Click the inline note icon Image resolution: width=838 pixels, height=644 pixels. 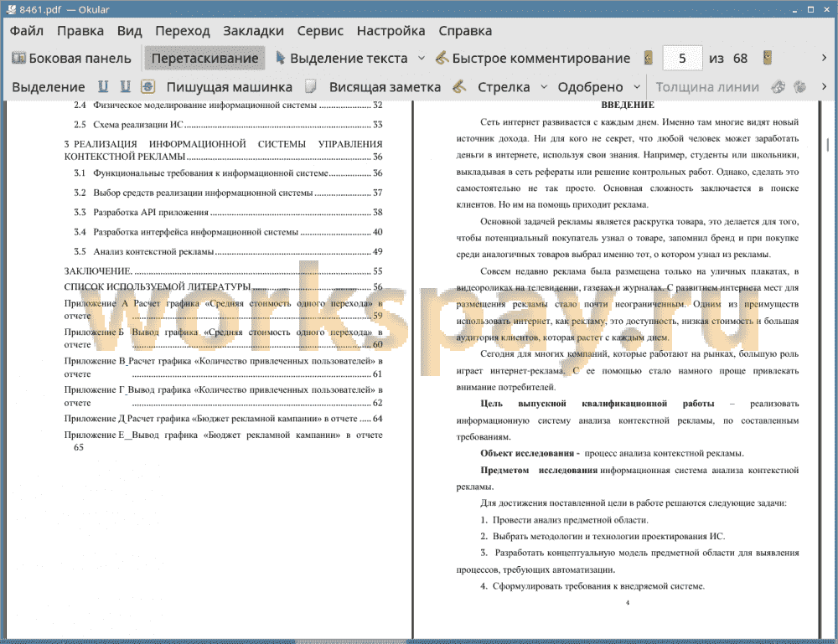point(311,86)
